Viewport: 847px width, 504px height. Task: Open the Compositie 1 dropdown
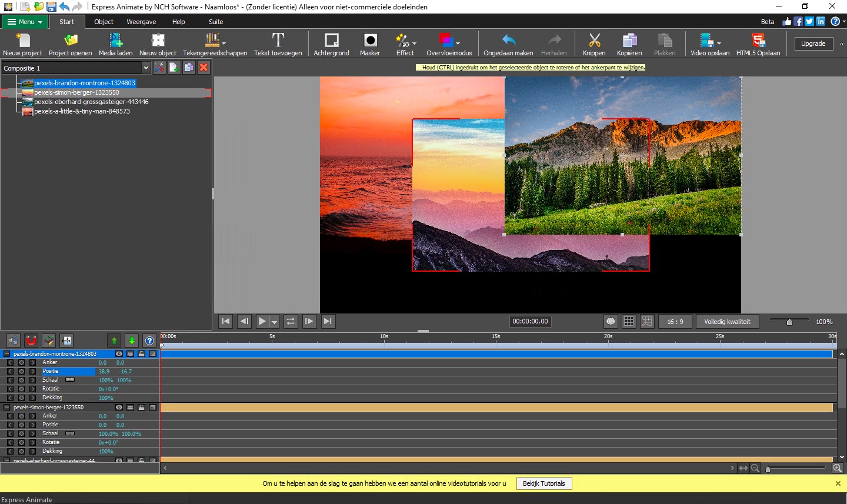pos(146,68)
